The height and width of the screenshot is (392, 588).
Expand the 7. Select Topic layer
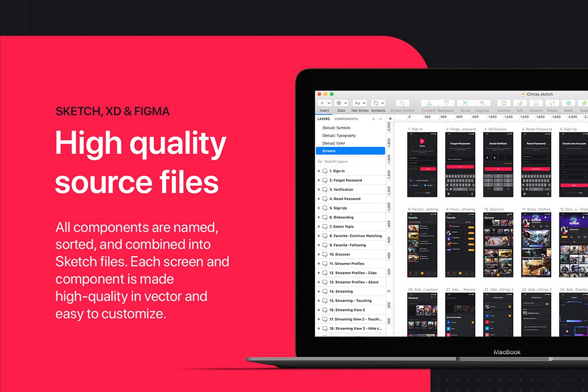click(x=319, y=227)
